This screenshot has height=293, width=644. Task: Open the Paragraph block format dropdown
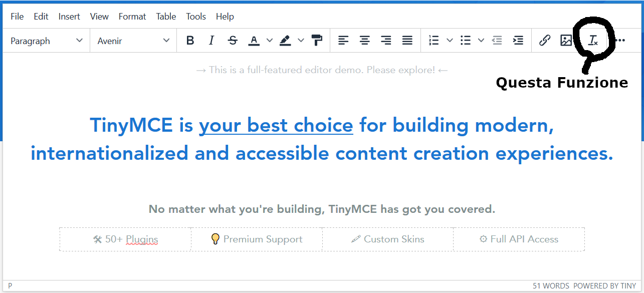tap(47, 41)
